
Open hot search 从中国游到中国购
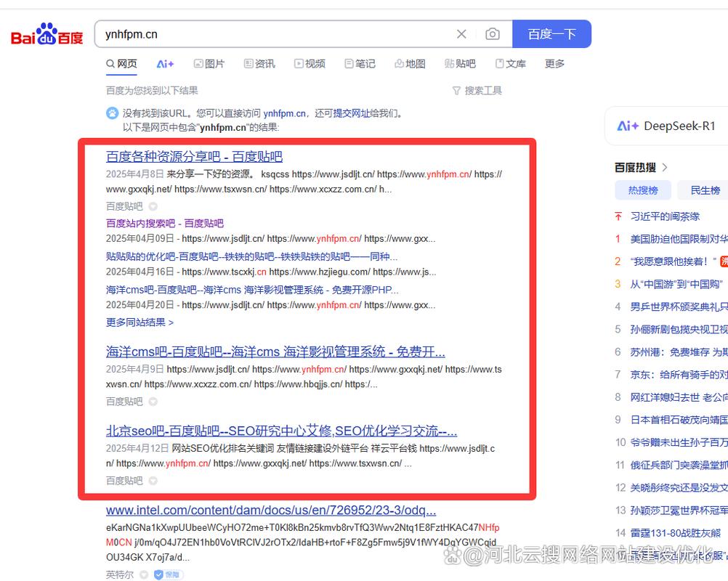click(x=676, y=284)
